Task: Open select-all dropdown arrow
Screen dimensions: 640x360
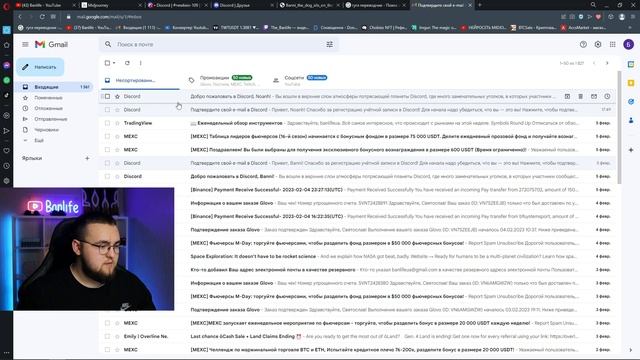Action: point(114,63)
